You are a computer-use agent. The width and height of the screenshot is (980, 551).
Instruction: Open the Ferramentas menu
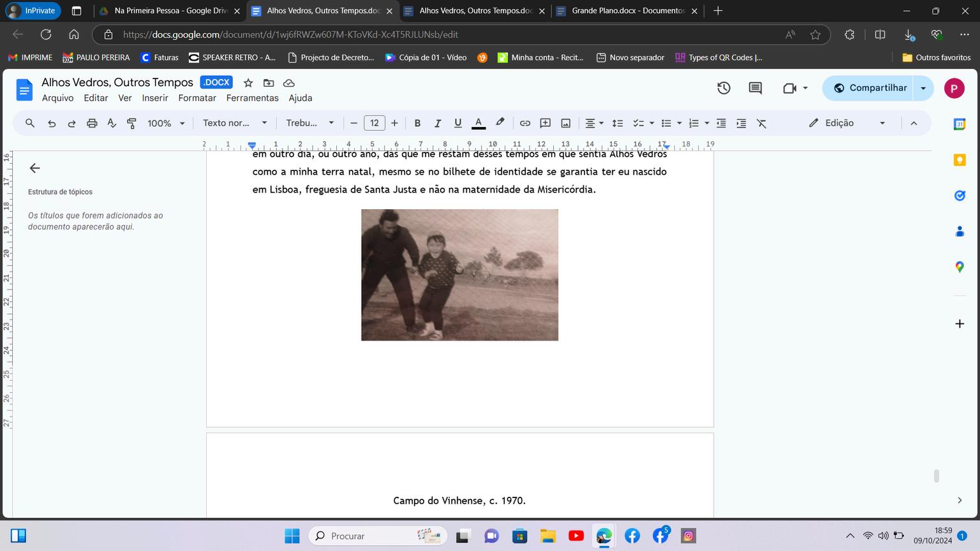[252, 98]
